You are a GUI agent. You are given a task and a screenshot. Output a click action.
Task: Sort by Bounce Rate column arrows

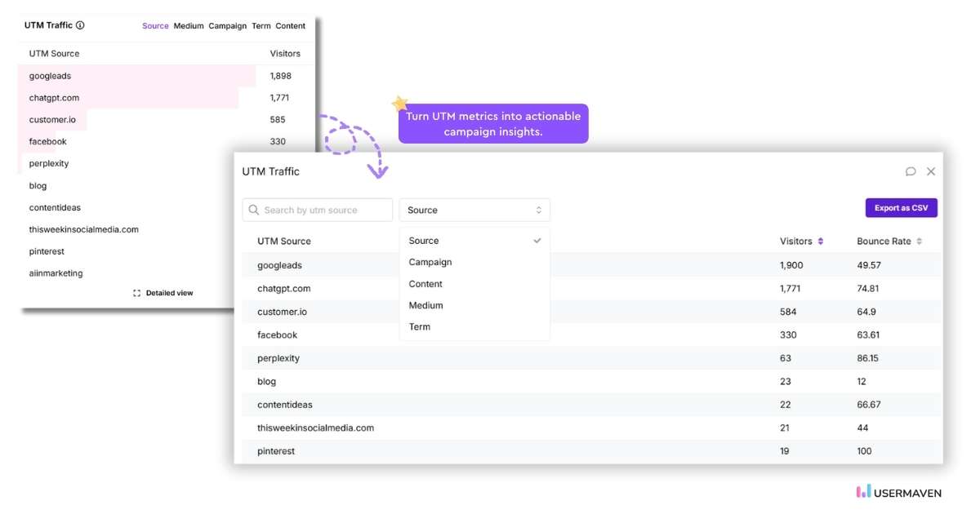pos(920,241)
